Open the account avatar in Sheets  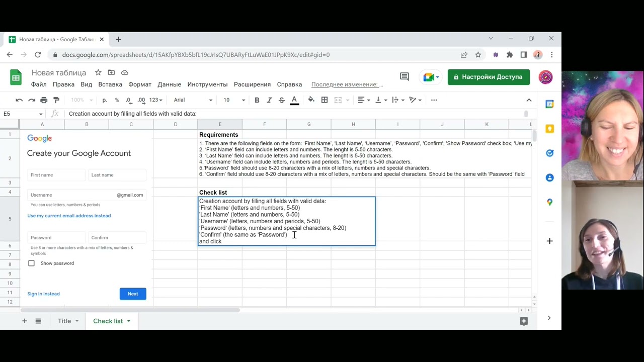pos(545,77)
